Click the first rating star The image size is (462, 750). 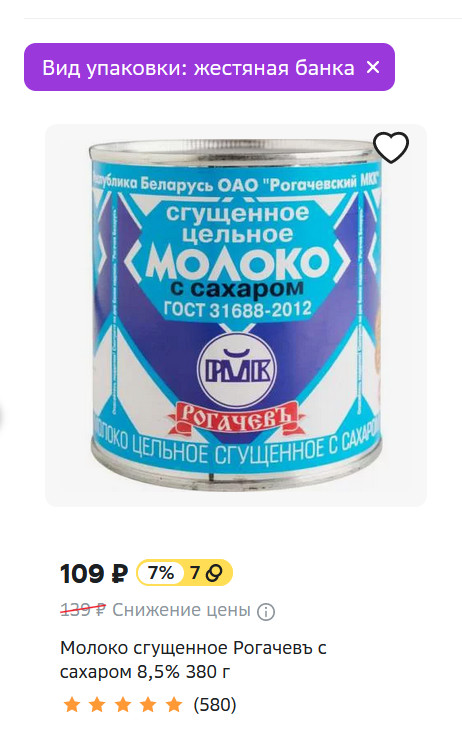72,704
